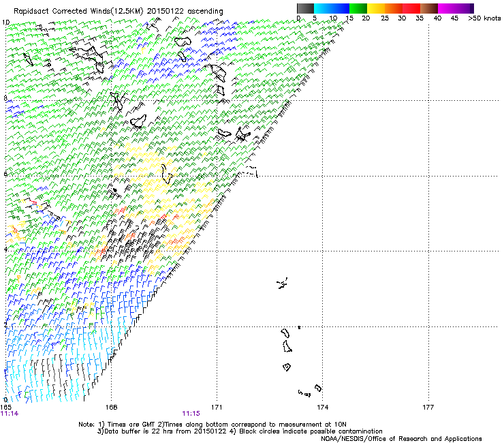This screenshot has height=443, width=504.
Task: Click the '20' label under the color legend
Action: 366,18
